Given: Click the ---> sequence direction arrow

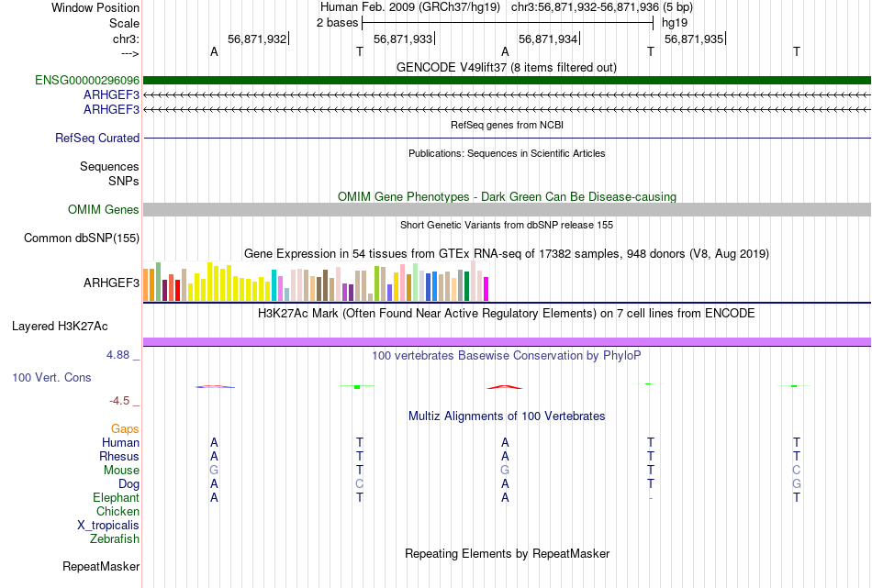Looking at the screenshot, I should coord(130,53).
